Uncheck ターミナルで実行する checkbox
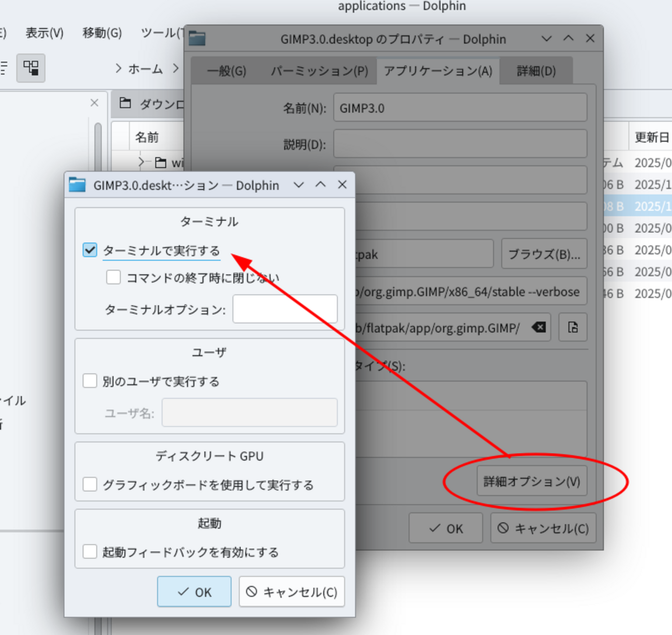Viewport: 672px width, 635px height. point(90,250)
